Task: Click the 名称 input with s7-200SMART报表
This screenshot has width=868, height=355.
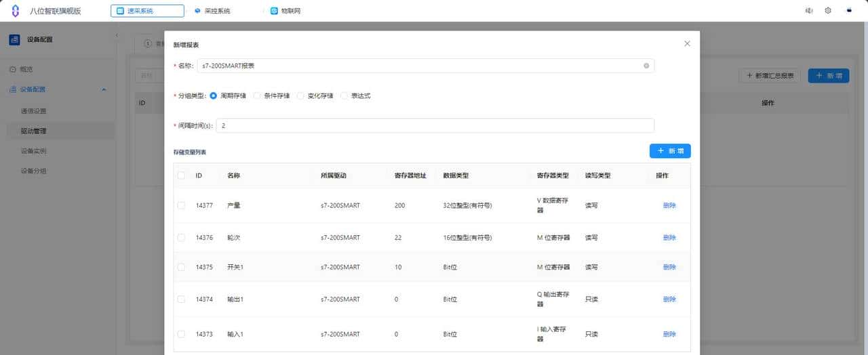Action: point(425,66)
